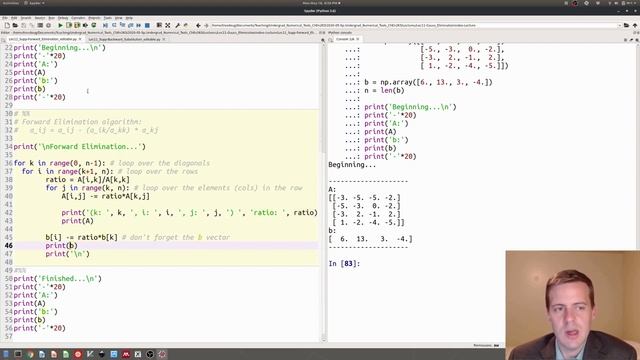Close the Console 1/A tab
640x360 pixels.
coord(358,39)
